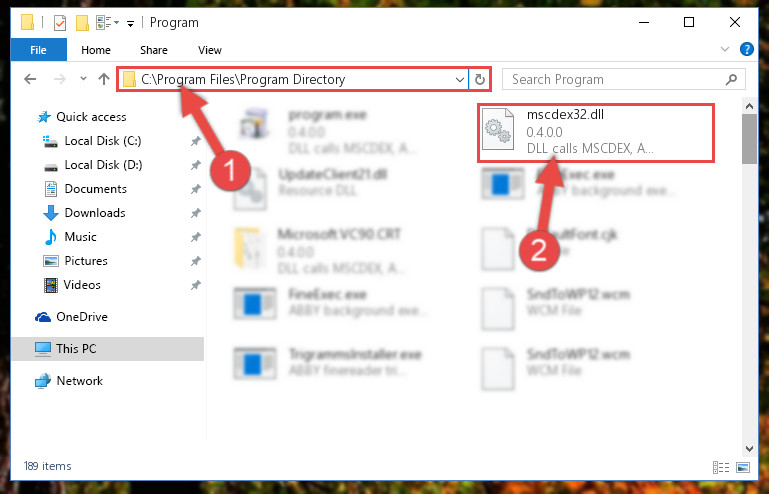The height and width of the screenshot is (494, 769).
Task: Select Quick access in navigation pane
Action: (91, 117)
